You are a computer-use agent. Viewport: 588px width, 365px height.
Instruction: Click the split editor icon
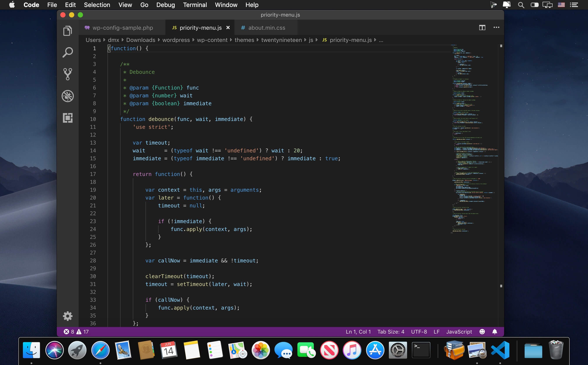482,28
